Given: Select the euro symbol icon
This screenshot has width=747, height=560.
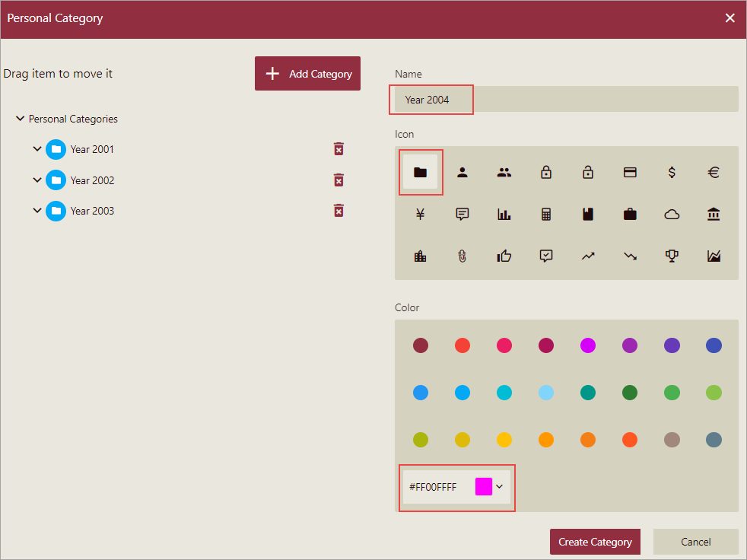Looking at the screenshot, I should pos(714,172).
